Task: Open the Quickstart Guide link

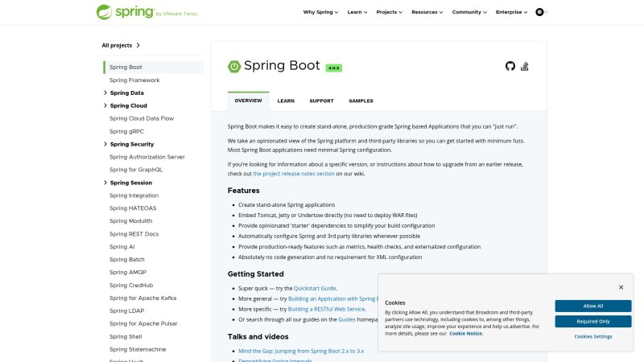Action: click(315, 288)
